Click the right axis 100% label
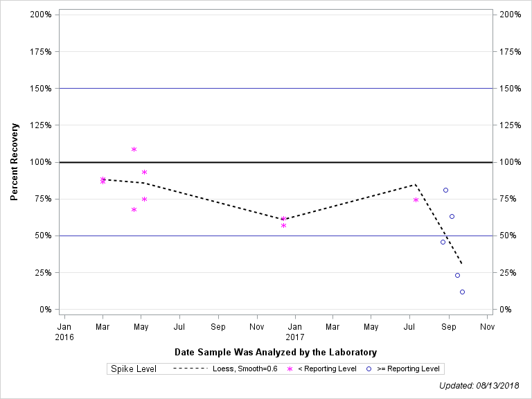532x399 pixels. click(511, 162)
